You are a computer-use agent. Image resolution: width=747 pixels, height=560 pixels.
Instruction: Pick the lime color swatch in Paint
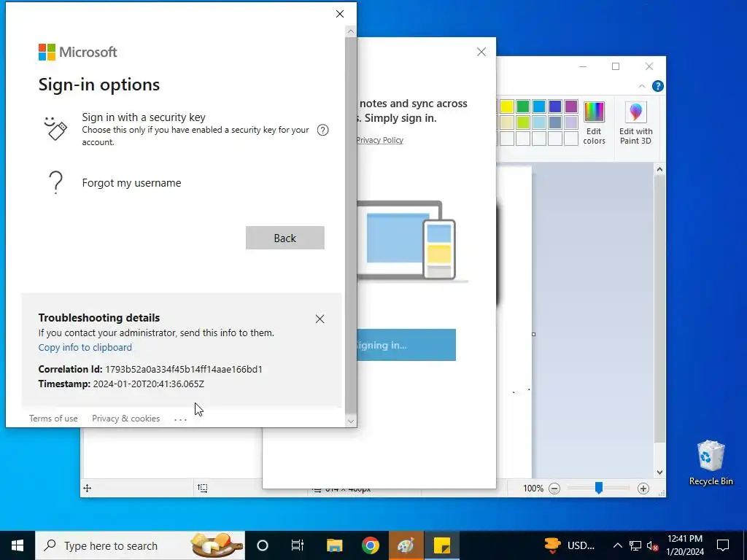[523, 122]
